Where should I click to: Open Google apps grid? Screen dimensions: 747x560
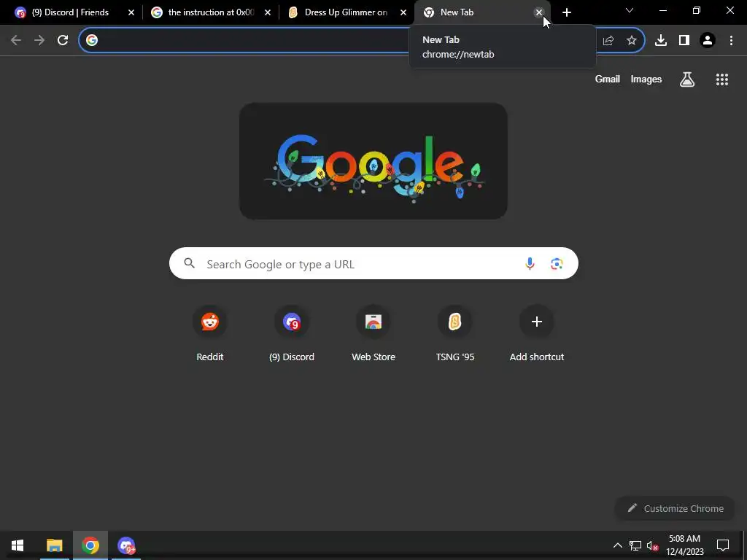click(x=721, y=79)
